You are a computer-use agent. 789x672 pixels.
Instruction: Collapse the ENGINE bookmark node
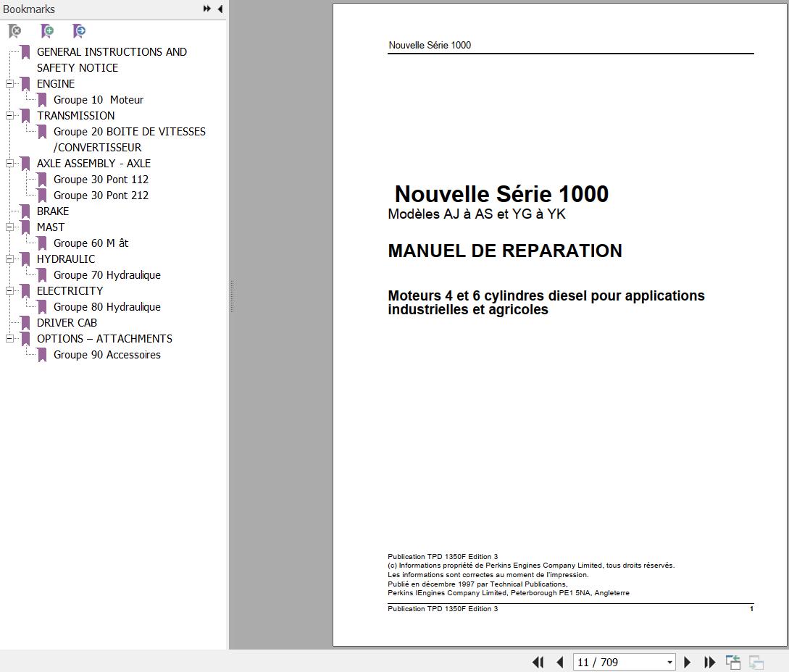tap(9, 84)
